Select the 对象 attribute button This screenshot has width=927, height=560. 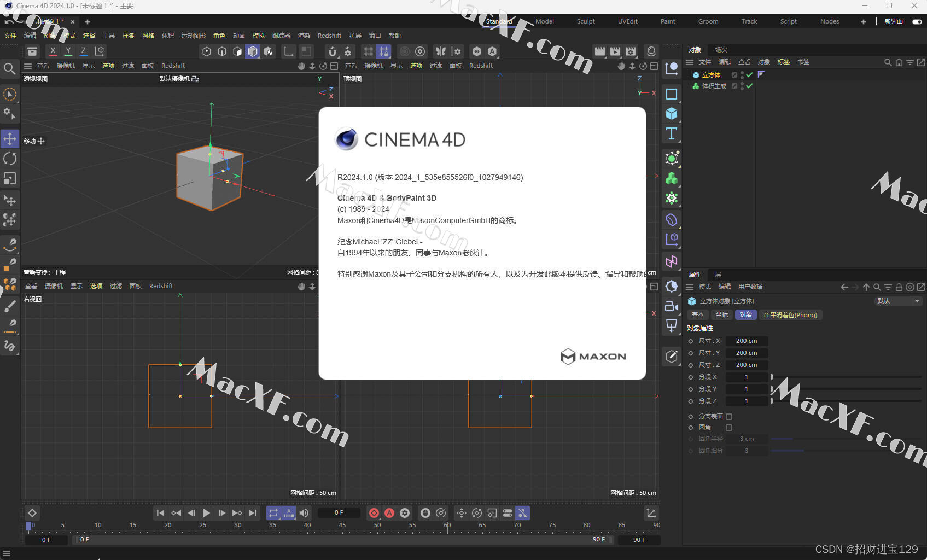(746, 315)
